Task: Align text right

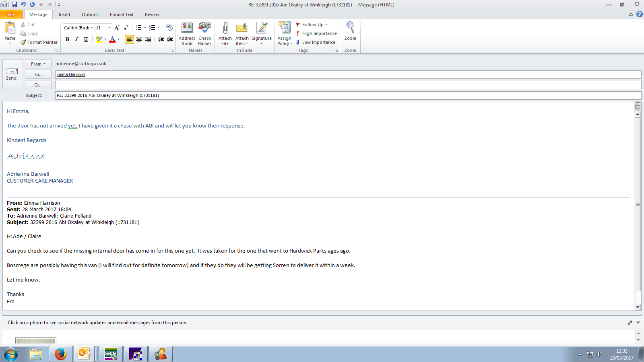Action: [x=148, y=39]
